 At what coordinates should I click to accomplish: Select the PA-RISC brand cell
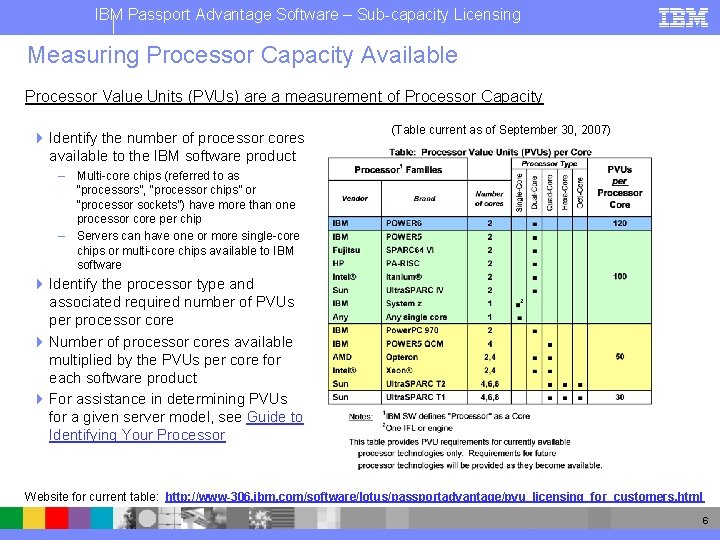[x=424, y=264]
